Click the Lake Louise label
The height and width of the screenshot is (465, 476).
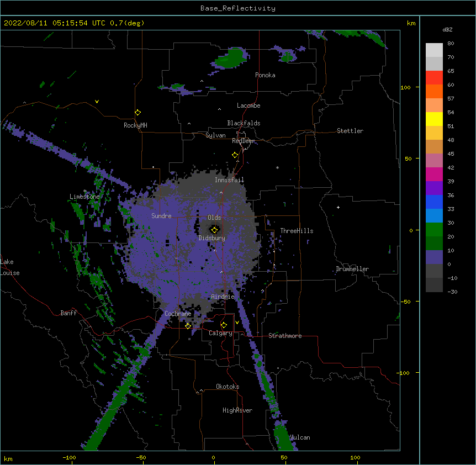click(10, 267)
